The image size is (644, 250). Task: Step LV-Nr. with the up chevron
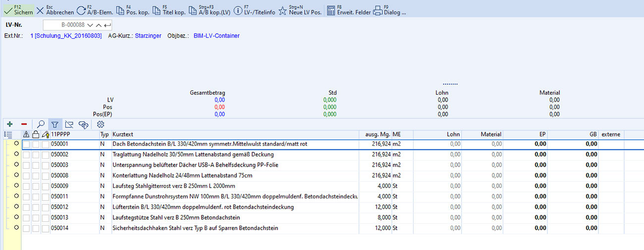click(x=99, y=25)
